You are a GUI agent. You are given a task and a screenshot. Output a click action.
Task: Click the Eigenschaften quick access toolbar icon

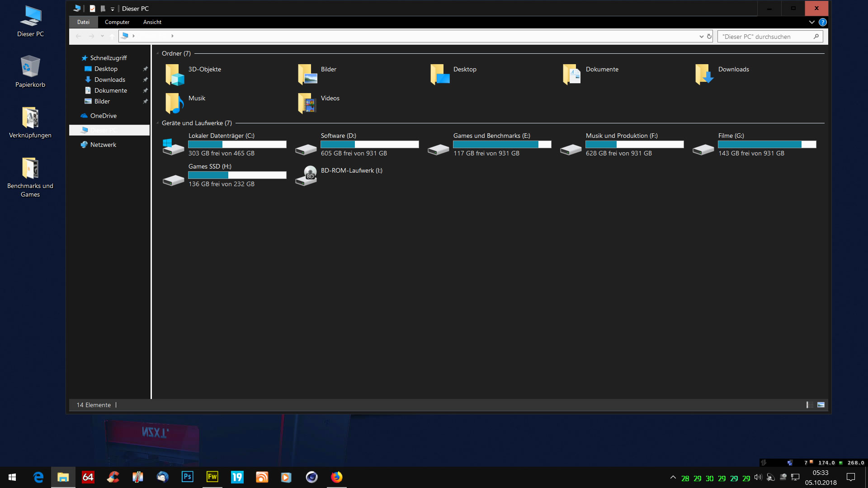[x=92, y=9]
